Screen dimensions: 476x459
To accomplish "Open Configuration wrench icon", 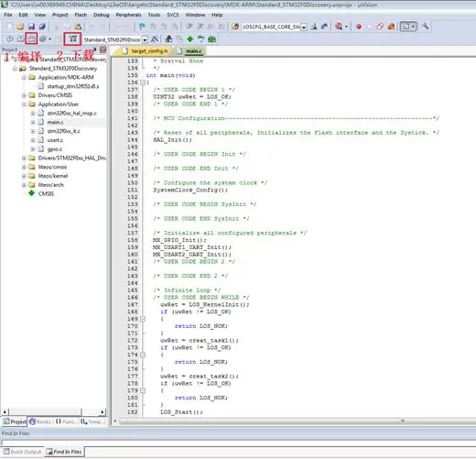I will pos(426,27).
